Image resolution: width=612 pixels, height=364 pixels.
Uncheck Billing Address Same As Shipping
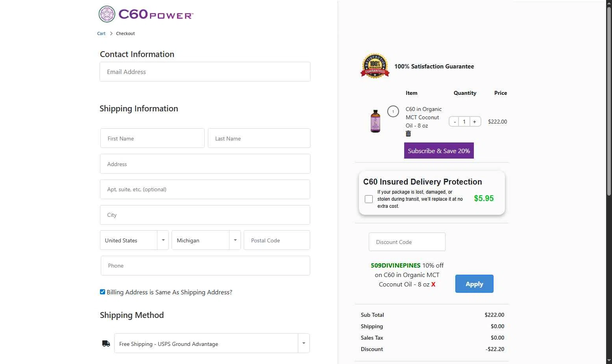pyautogui.click(x=102, y=292)
